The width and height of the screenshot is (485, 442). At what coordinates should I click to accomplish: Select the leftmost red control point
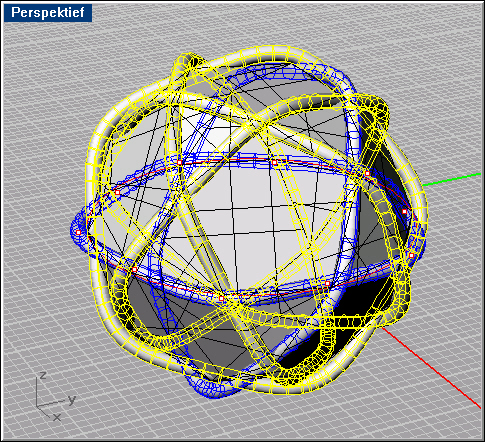pyautogui.click(x=78, y=232)
